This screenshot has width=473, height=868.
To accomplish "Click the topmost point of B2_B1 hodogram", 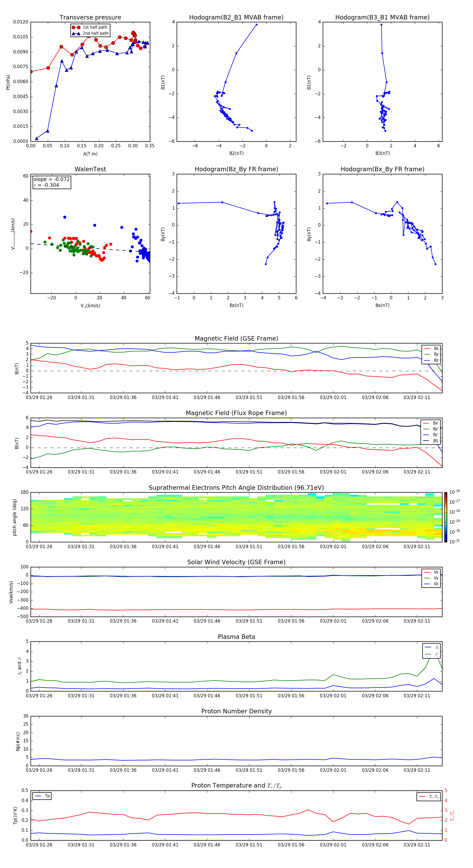I will [256, 25].
